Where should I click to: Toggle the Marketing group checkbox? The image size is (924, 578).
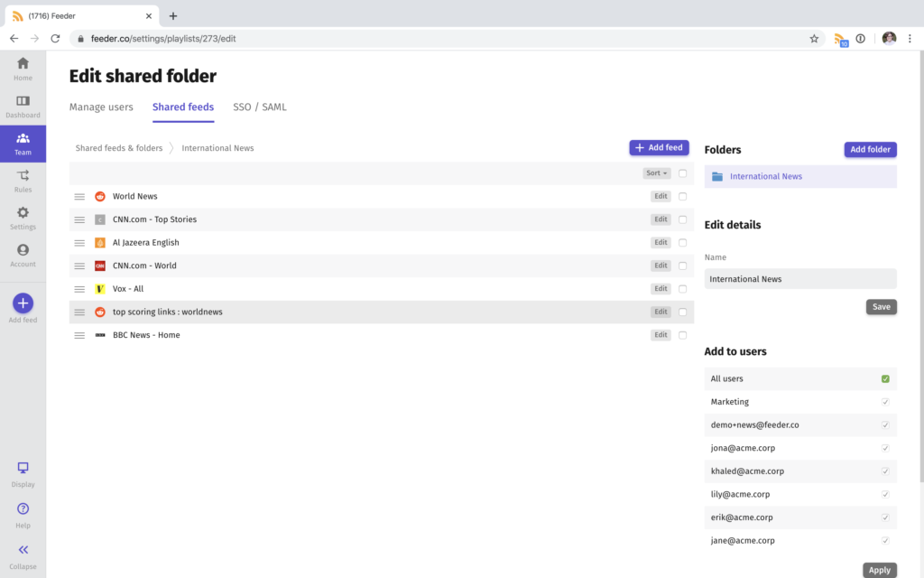pos(885,402)
